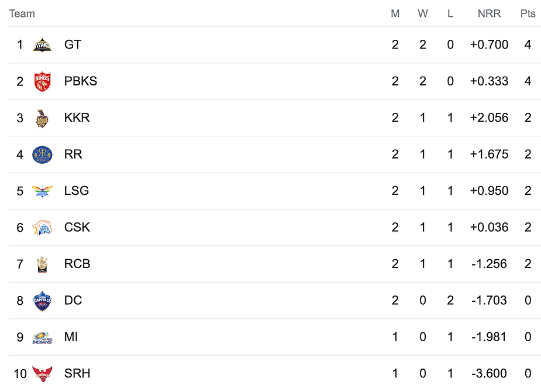Open the PBKS team name link

[x=80, y=81]
